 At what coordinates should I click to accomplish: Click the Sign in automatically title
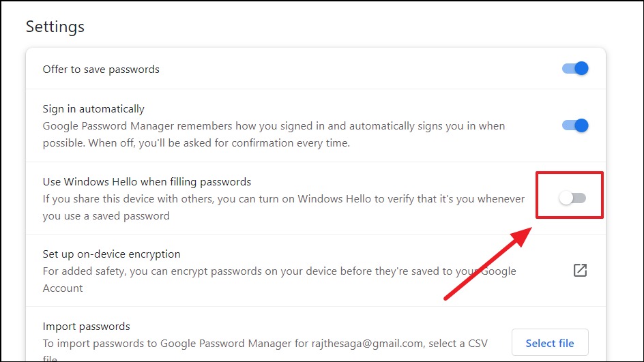[93, 109]
